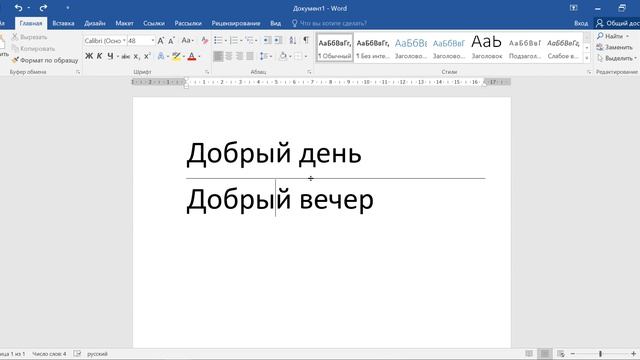Click zoom slider handle in status bar
This screenshot has height=360, width=640.
coord(600,353)
